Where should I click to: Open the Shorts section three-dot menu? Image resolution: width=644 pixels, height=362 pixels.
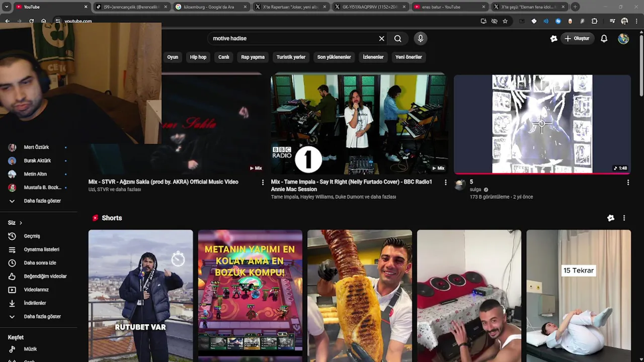[624, 218]
